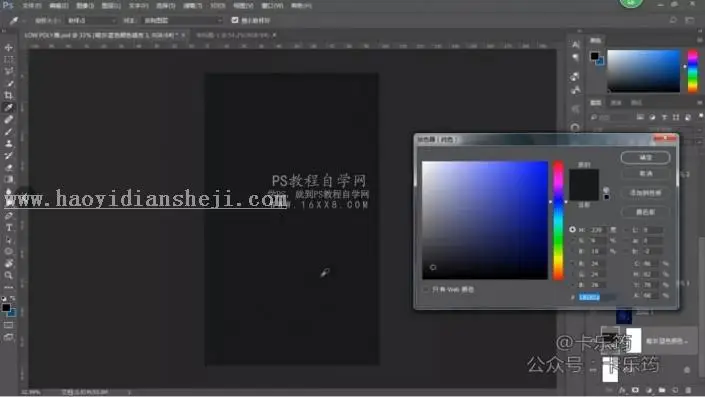
Task: Open the 文件(F) menu
Action: click(32, 6)
